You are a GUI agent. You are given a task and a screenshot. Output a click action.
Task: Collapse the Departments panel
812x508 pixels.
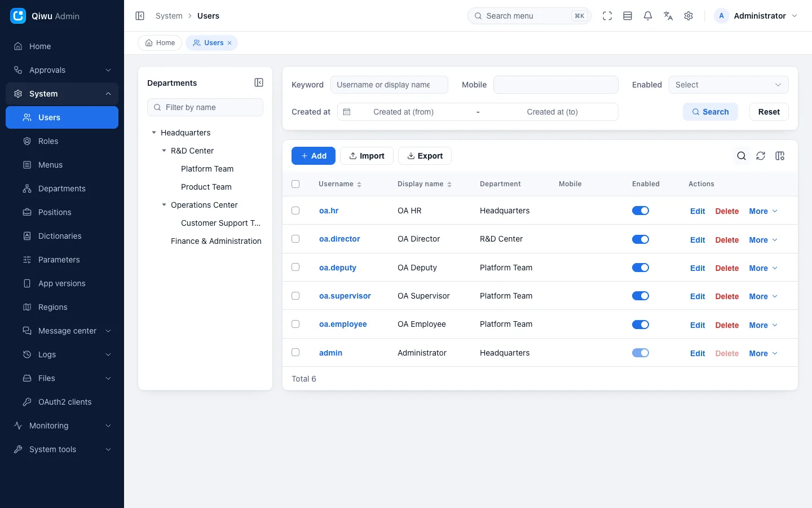click(x=259, y=82)
